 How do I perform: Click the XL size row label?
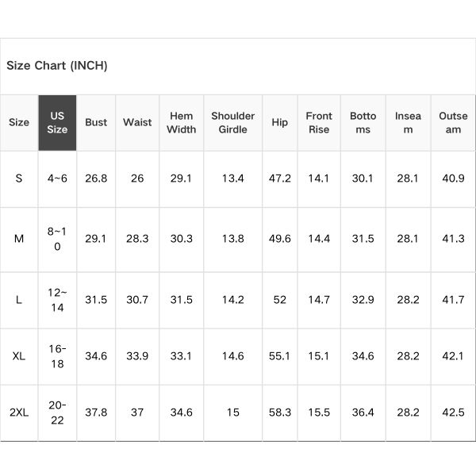19,356
